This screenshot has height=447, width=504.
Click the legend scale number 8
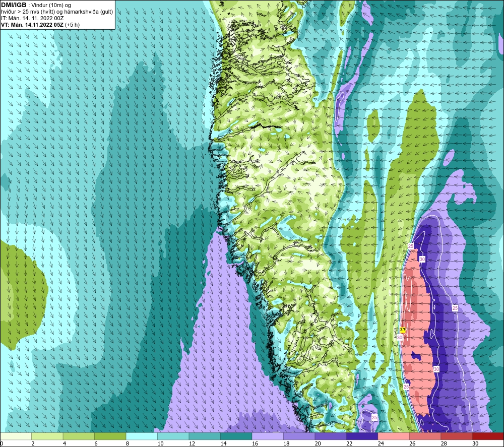[x=128, y=443]
